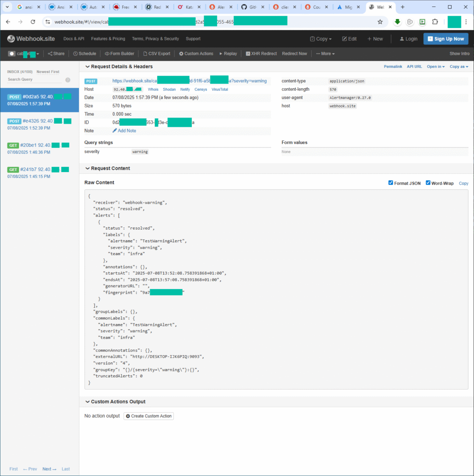
Task: Switch to the GitHub browser tab
Action: (253, 7)
